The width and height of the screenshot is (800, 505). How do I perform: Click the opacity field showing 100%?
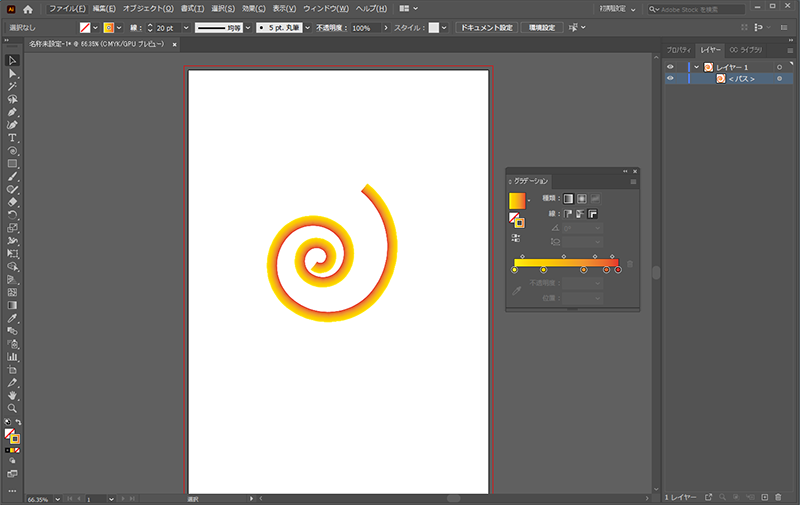pyautogui.click(x=361, y=28)
